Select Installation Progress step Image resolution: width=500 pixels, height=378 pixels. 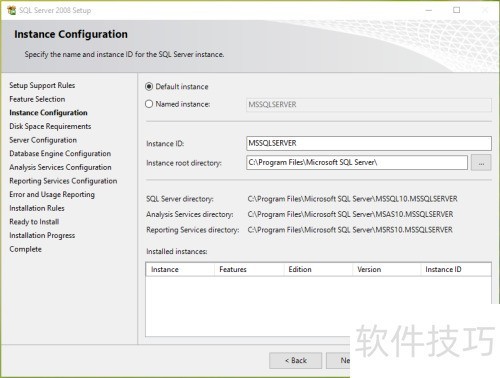[42, 235]
